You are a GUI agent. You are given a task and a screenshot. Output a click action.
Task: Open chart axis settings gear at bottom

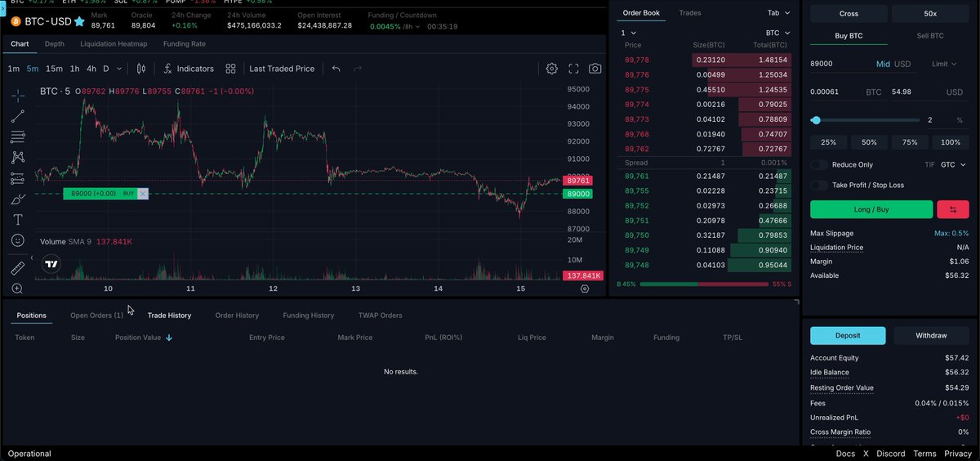(x=585, y=289)
